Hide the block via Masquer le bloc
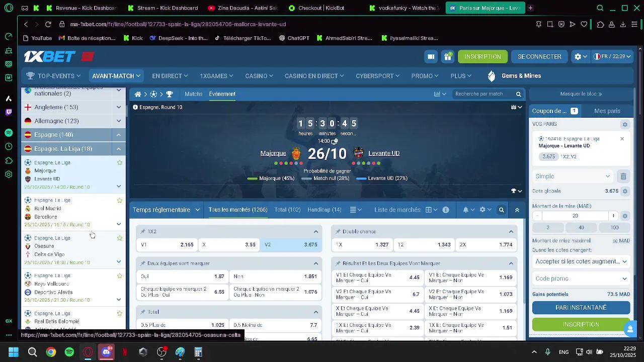 [x=581, y=94]
